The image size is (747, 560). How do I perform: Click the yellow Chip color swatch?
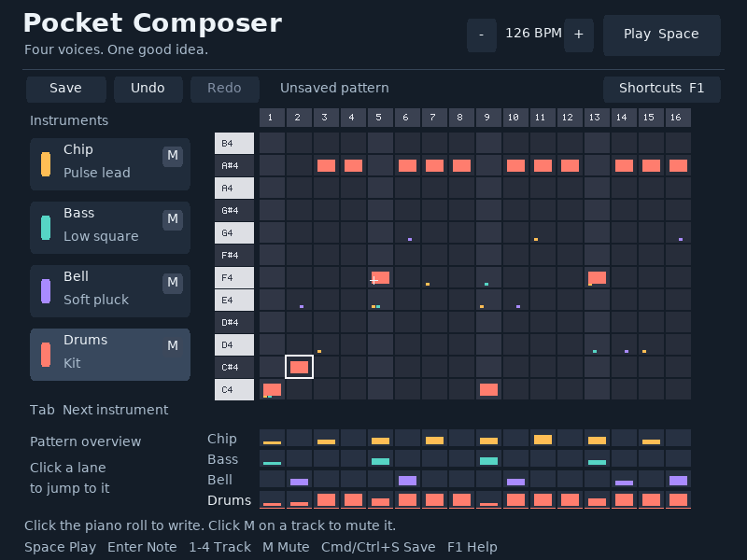46,164
